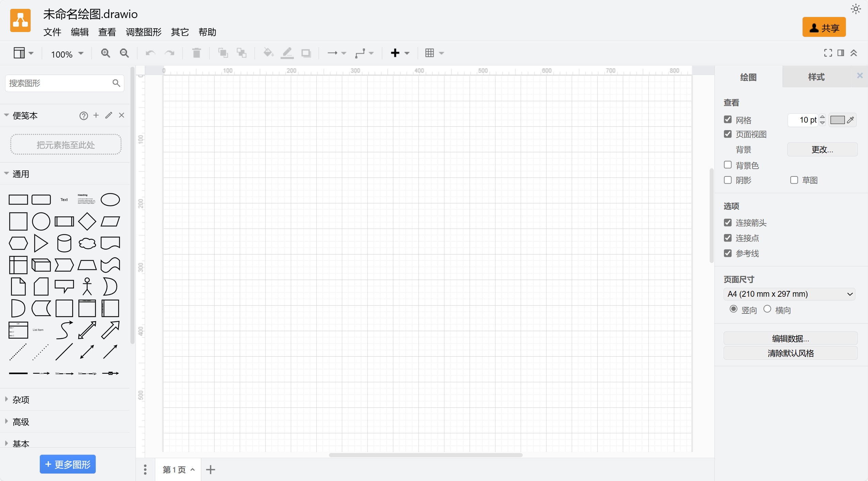Click the appearance sun icon
The image size is (868, 481).
(x=856, y=9)
